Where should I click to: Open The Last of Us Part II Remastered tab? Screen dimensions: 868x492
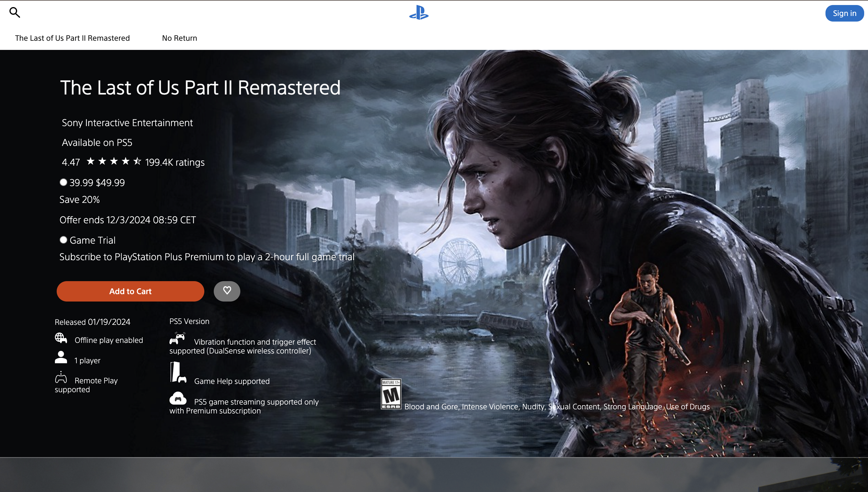[x=72, y=38]
